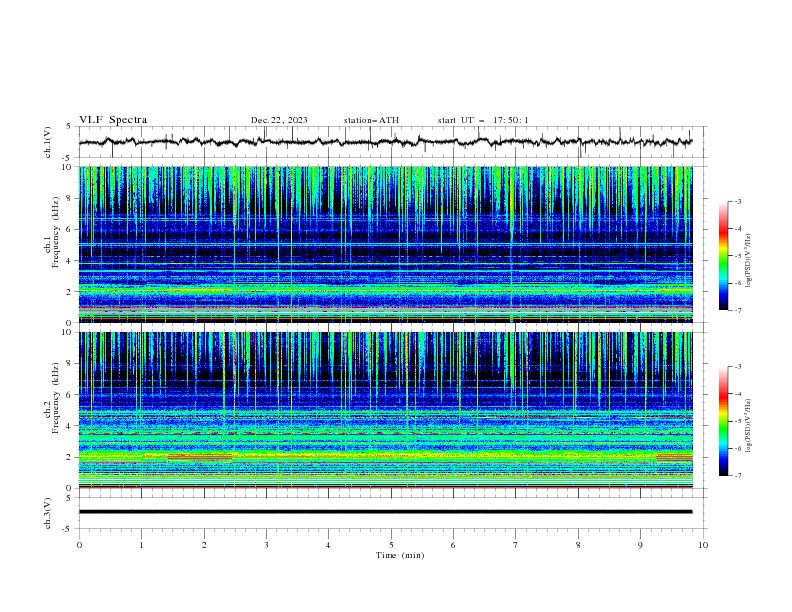
Task: Click the ch.2 Frequency (kHz) axis label
Action: click(x=52, y=397)
